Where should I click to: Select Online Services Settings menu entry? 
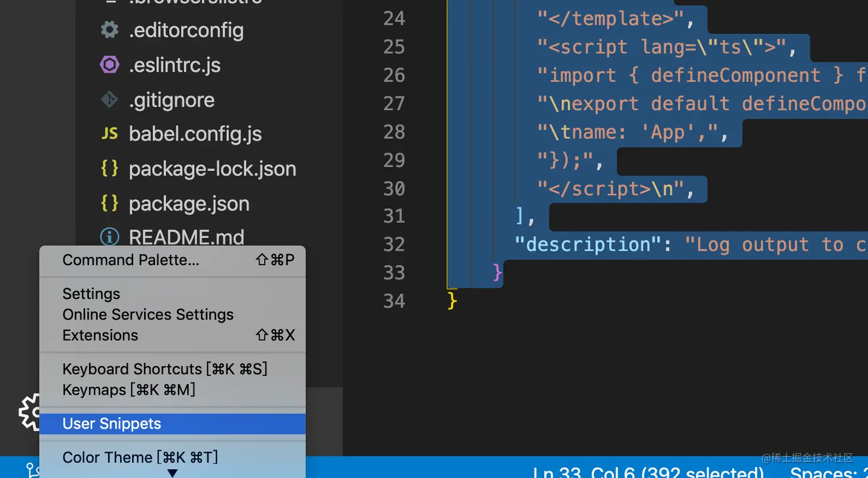(148, 314)
